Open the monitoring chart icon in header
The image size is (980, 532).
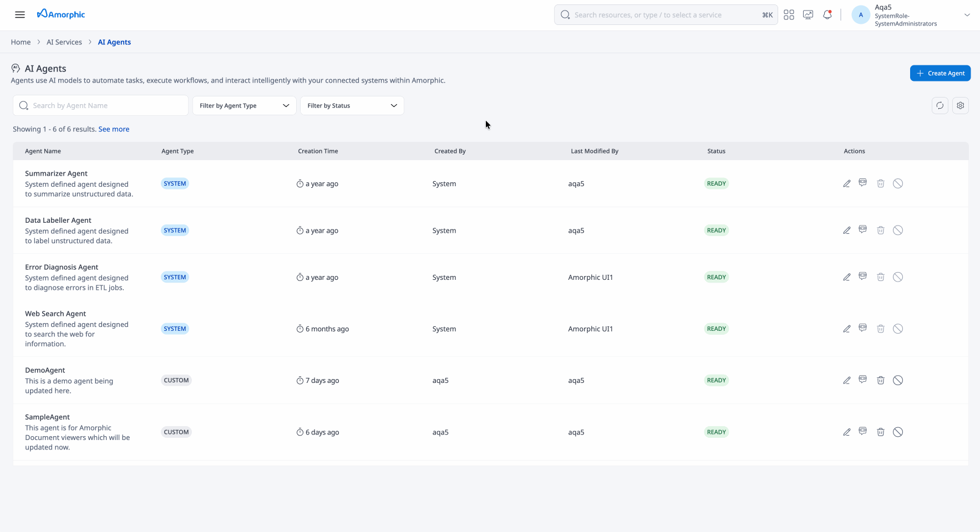808,15
